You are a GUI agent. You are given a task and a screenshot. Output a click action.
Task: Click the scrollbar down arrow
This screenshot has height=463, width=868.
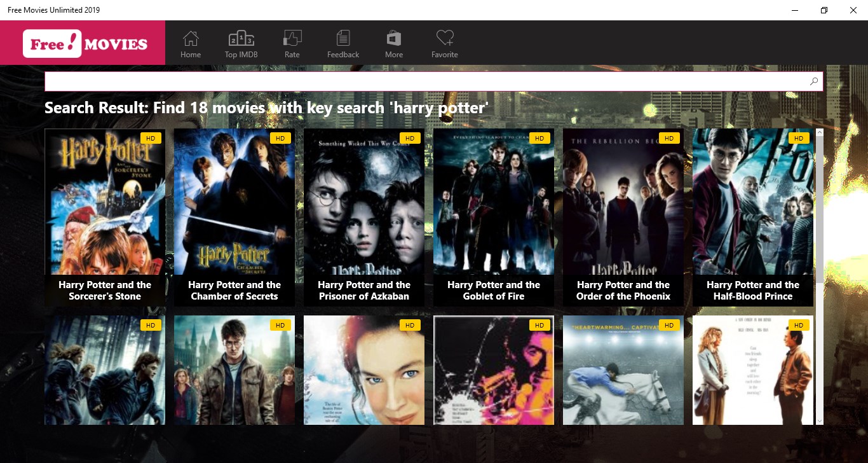[819, 420]
